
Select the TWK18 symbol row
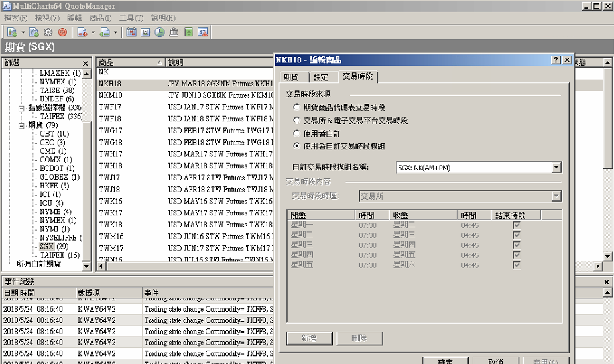pyautogui.click(x=185, y=225)
